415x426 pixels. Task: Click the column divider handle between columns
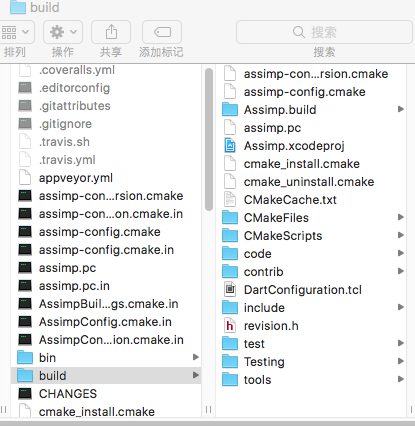[209, 409]
